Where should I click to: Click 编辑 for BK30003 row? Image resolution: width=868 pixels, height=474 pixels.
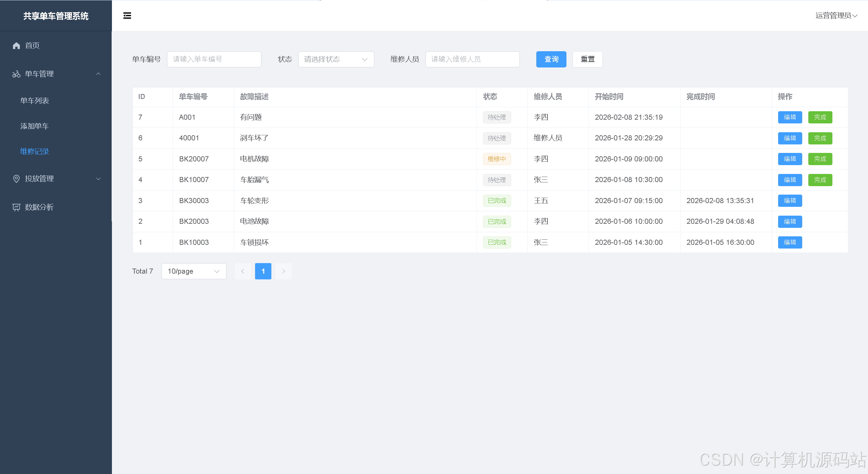pos(790,201)
